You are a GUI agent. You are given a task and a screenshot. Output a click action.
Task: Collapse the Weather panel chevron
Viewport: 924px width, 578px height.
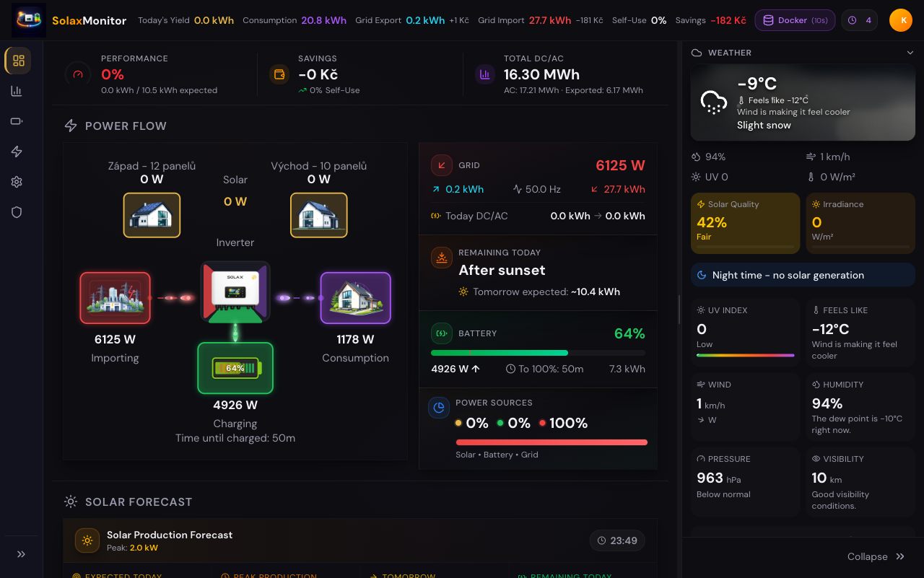911,52
